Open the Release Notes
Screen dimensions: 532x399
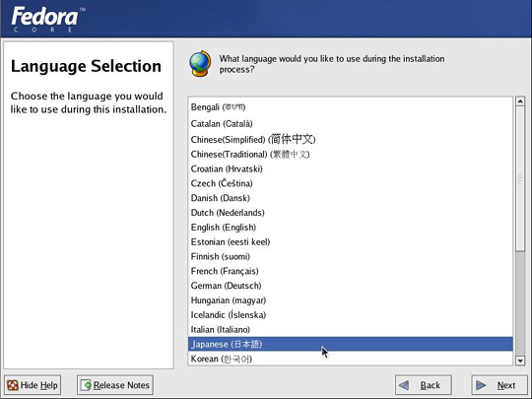point(115,385)
